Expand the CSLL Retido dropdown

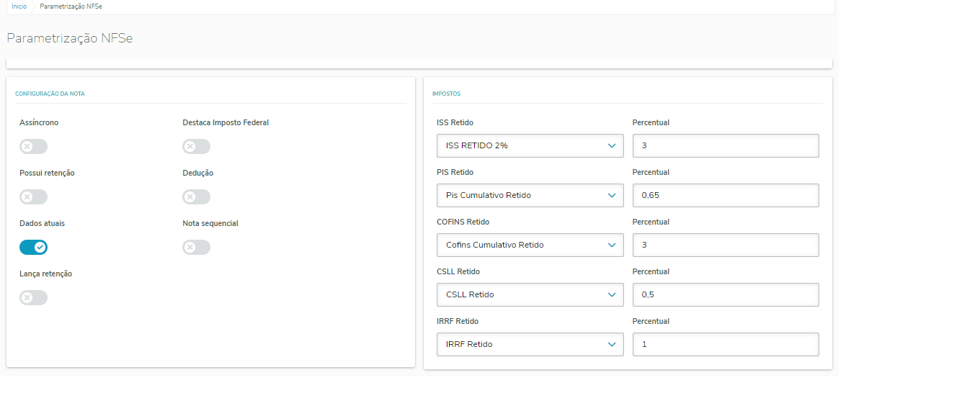point(530,294)
